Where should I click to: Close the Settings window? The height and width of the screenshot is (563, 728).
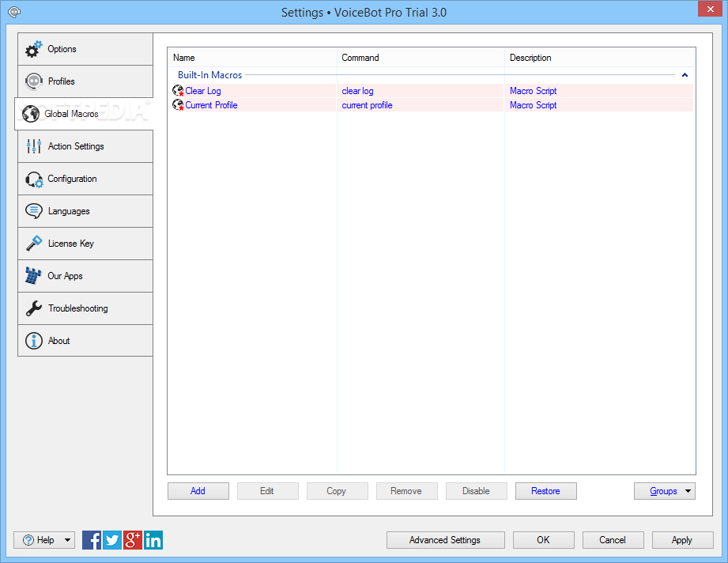[711, 9]
